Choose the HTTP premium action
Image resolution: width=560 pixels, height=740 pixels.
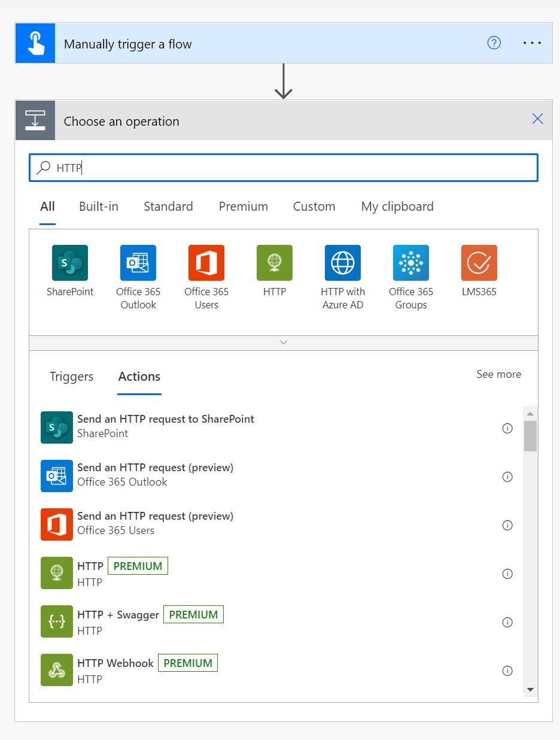[x=276, y=573]
